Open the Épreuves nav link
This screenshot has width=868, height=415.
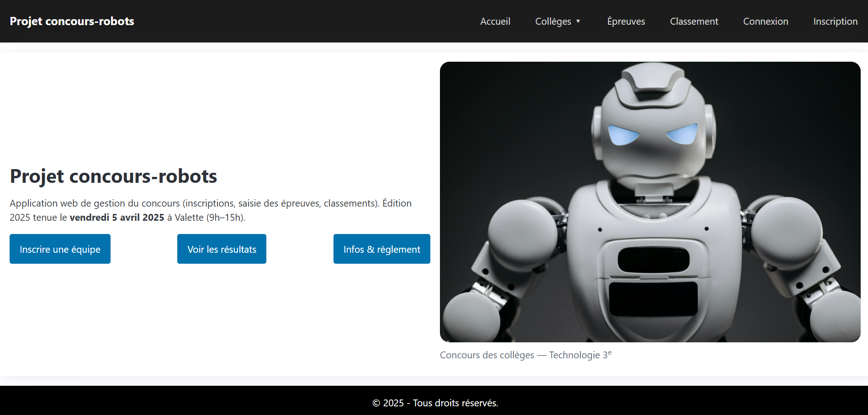pos(626,21)
